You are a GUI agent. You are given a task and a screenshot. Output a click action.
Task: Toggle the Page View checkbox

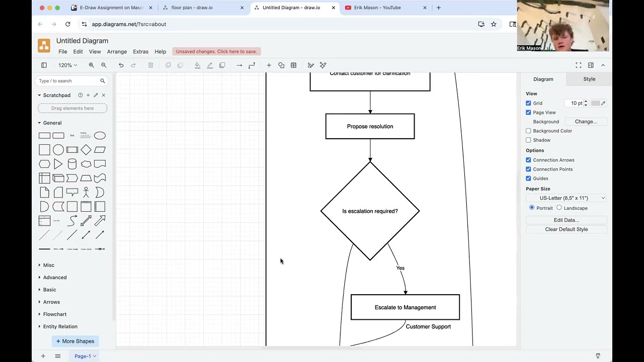[x=528, y=113]
